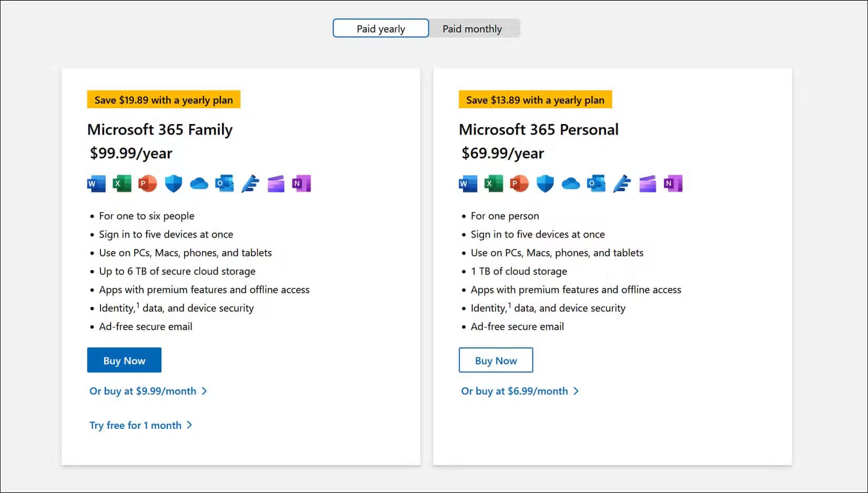Click the Microsoft 365 Personal heading
Image resolution: width=868 pixels, height=493 pixels.
(539, 130)
